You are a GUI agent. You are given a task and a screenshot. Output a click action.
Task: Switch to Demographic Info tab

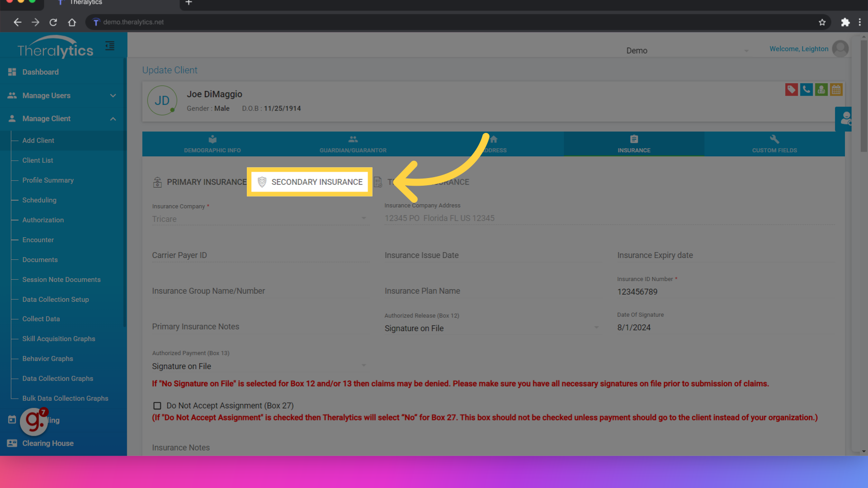(x=212, y=144)
